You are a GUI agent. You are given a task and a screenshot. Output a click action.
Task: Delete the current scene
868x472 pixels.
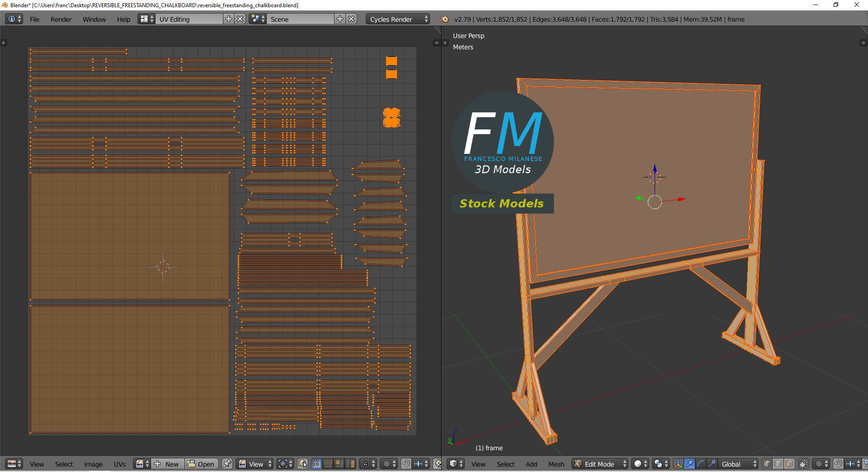[x=352, y=19]
